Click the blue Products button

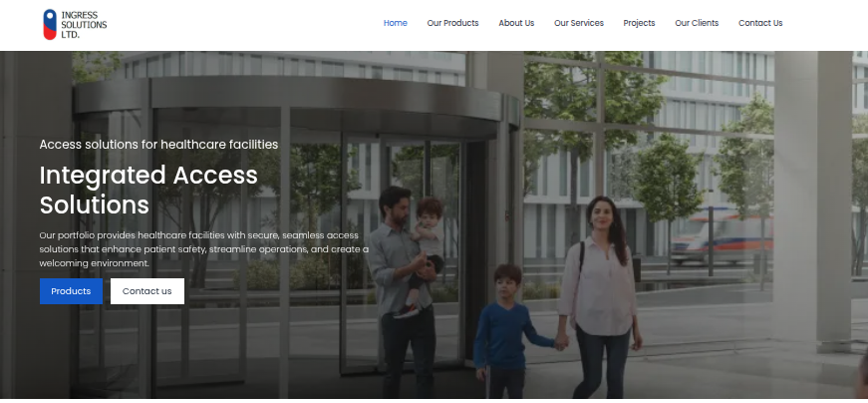click(x=71, y=291)
